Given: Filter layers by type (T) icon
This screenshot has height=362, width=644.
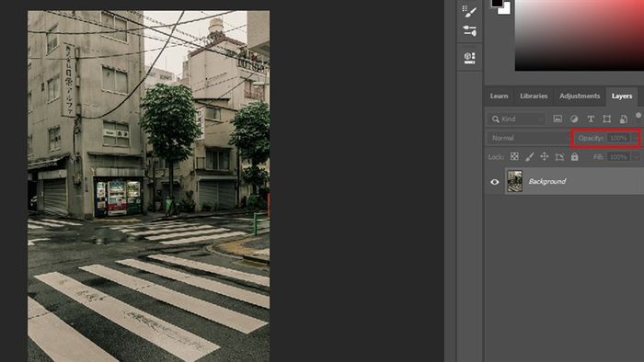Looking at the screenshot, I should tap(591, 119).
